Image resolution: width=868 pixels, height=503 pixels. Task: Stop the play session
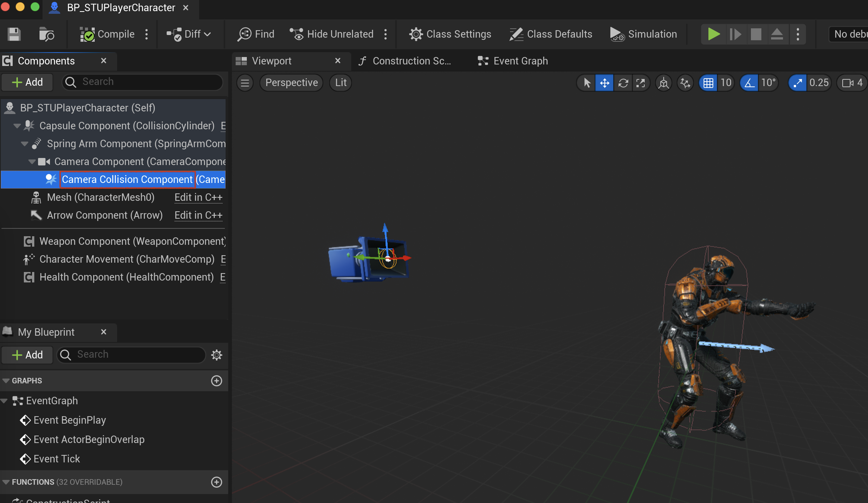pos(756,34)
